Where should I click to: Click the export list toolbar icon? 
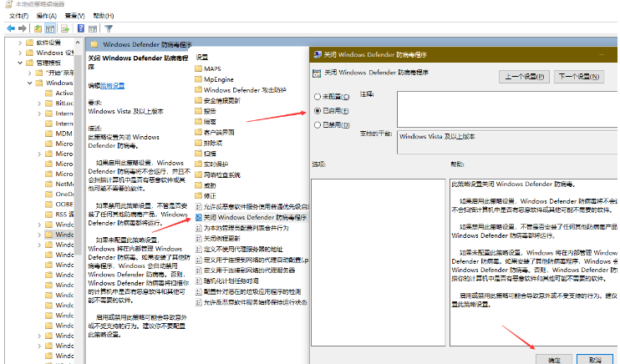[x=65, y=28]
